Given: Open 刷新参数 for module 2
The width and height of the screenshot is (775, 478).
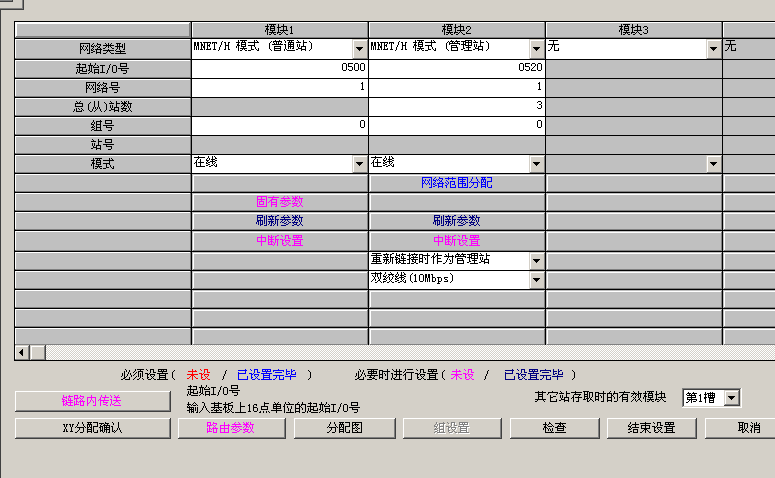Looking at the screenshot, I should tap(456, 221).
